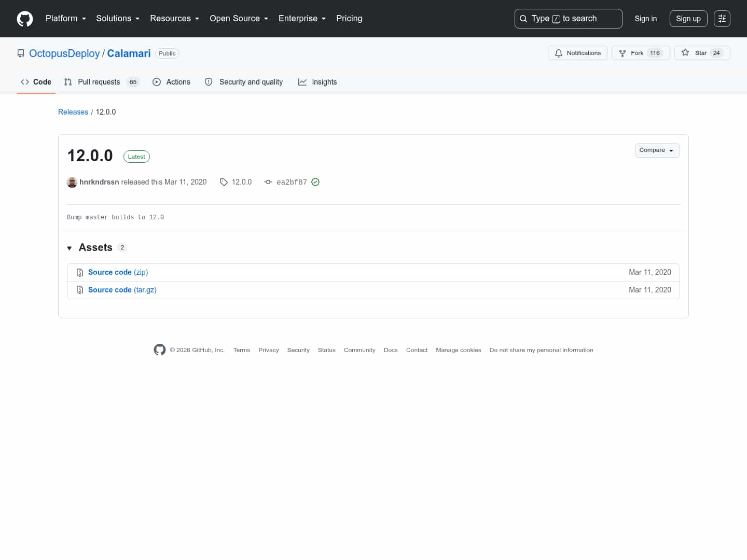Click the Sign up button

688,19
